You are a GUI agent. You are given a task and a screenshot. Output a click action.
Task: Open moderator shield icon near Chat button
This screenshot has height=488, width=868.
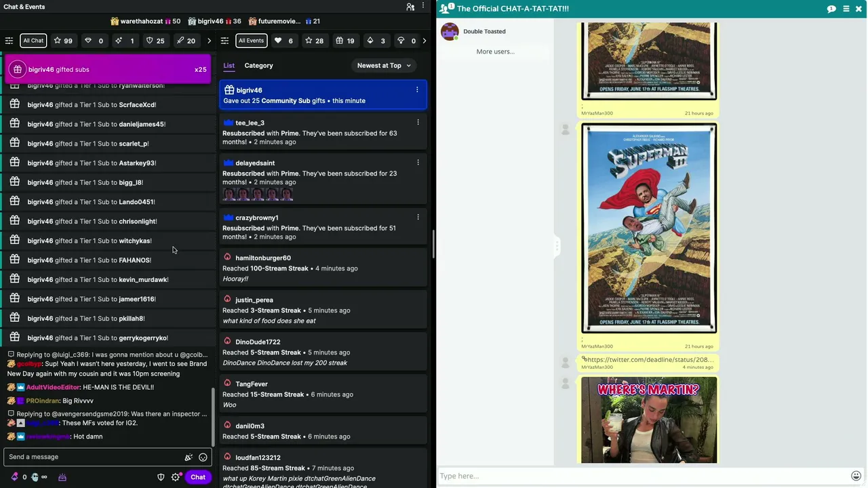click(161, 477)
